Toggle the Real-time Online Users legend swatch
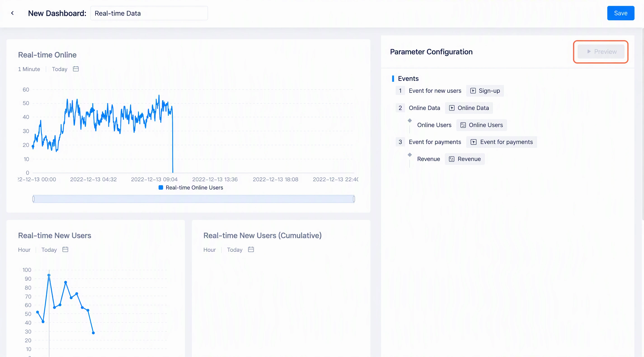This screenshot has height=357, width=644. tap(161, 188)
